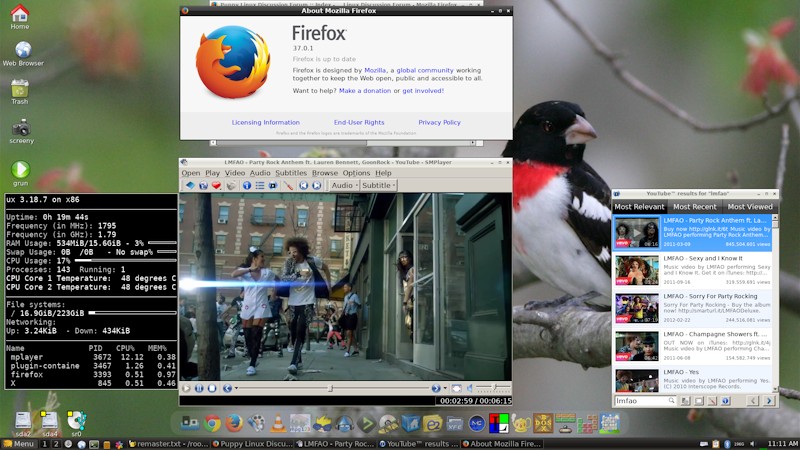Open the Home desktop icon
This screenshot has width=800, height=450.
tap(20, 17)
